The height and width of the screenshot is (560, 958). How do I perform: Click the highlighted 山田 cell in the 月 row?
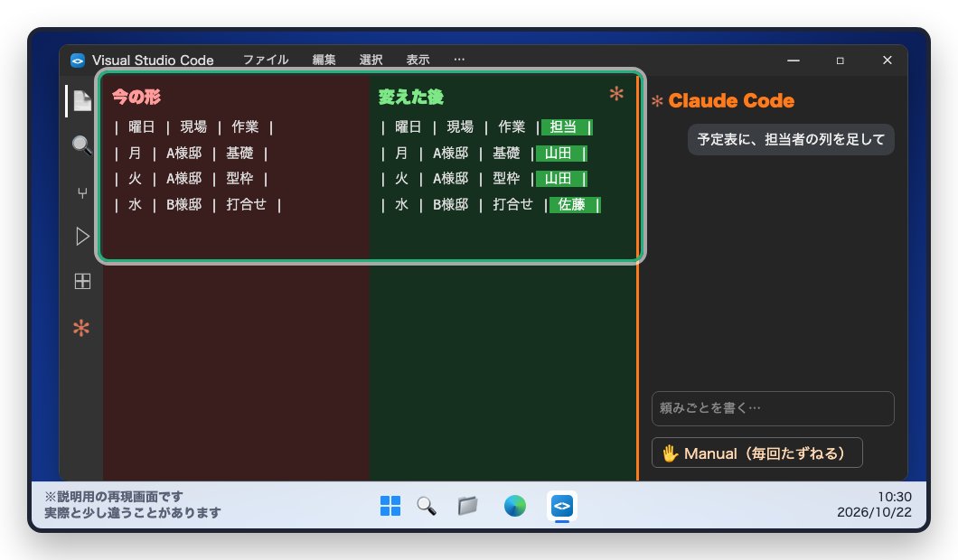coord(561,153)
